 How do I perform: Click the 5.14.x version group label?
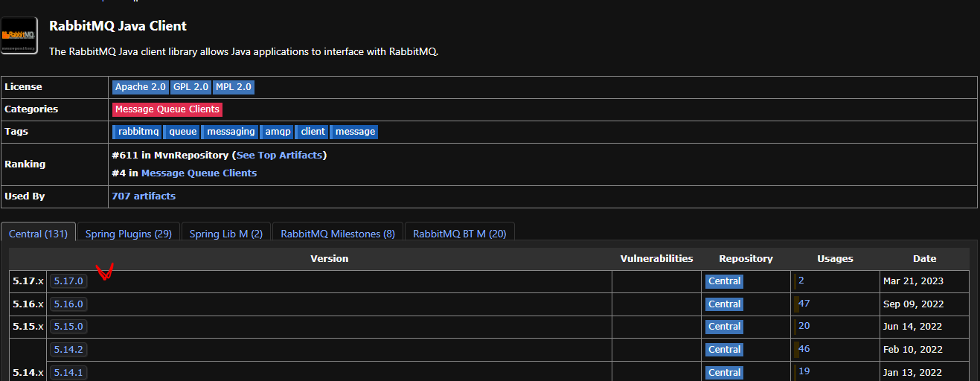point(28,373)
